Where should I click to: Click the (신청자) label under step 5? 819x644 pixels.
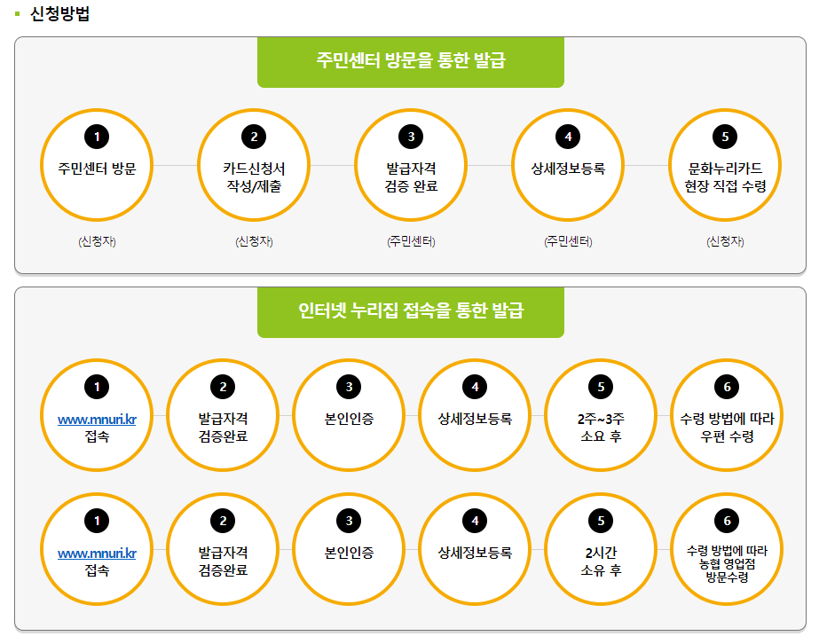pos(725,241)
